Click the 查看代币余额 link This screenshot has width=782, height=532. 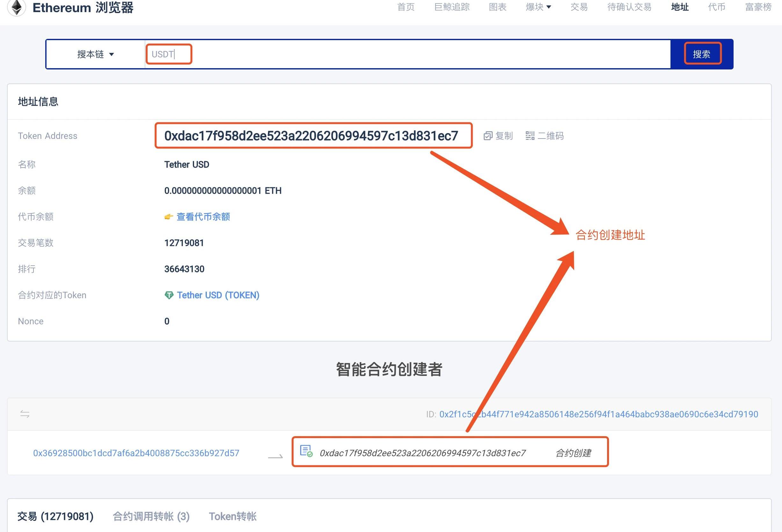click(x=203, y=217)
